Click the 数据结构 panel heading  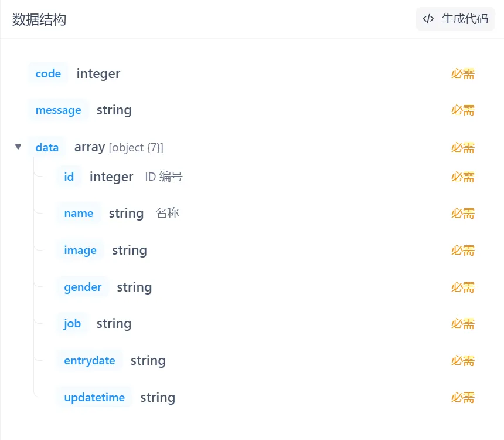pyautogui.click(x=39, y=19)
